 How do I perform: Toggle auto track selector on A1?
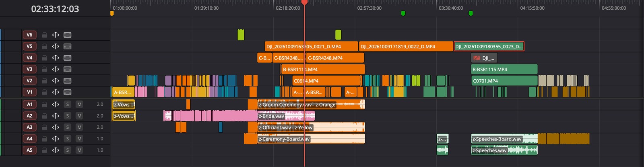(56, 104)
